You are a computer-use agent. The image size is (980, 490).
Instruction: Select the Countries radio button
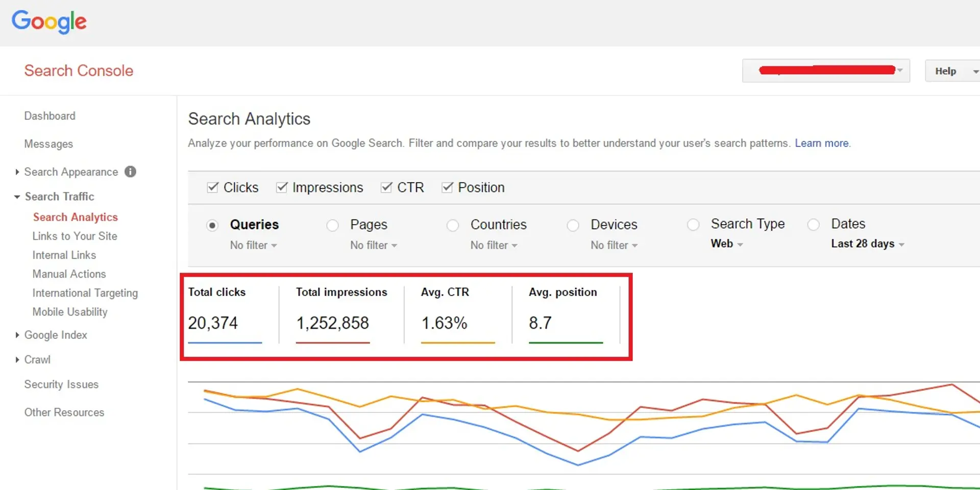tap(453, 225)
